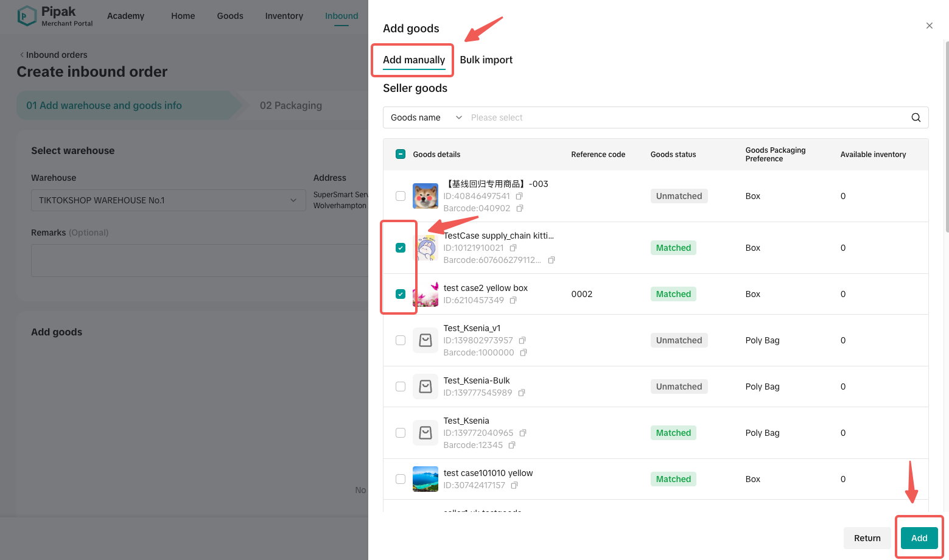
Task: Open the Goods name filter dropdown
Action: point(426,117)
